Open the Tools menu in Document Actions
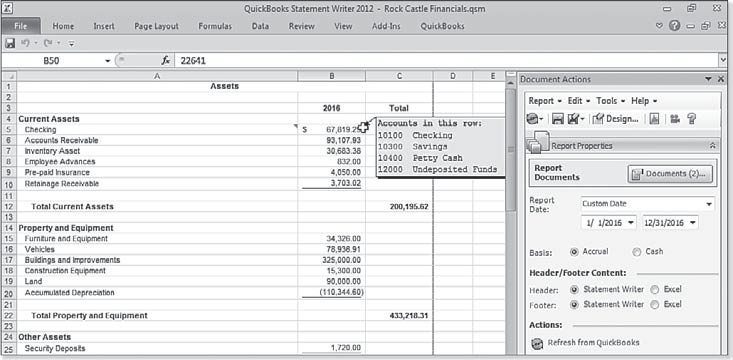The width and height of the screenshot is (733, 360). click(610, 101)
